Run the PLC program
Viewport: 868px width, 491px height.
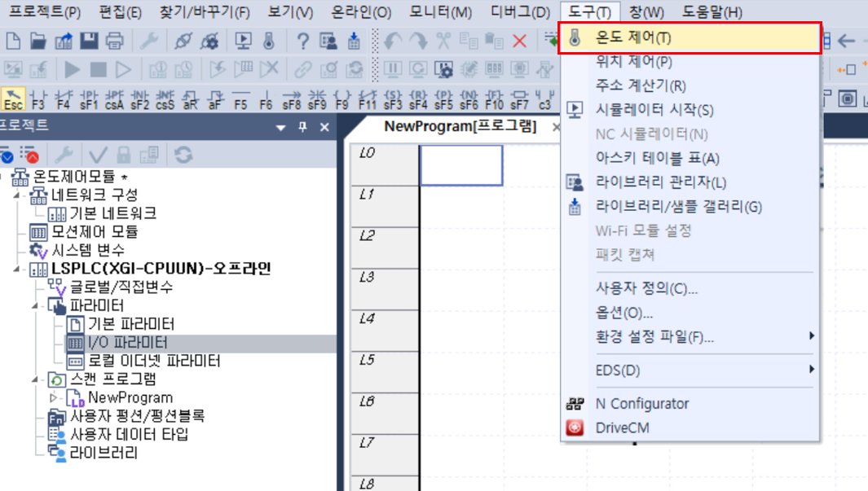click(x=71, y=68)
